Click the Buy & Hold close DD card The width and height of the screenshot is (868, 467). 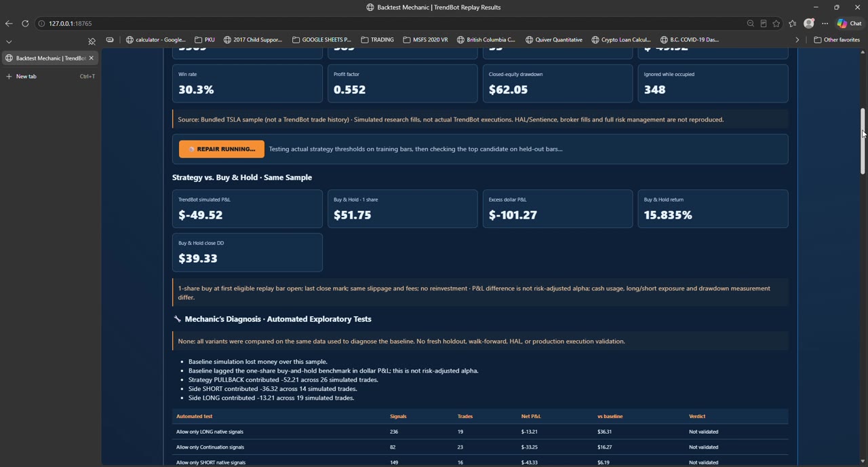(x=248, y=252)
